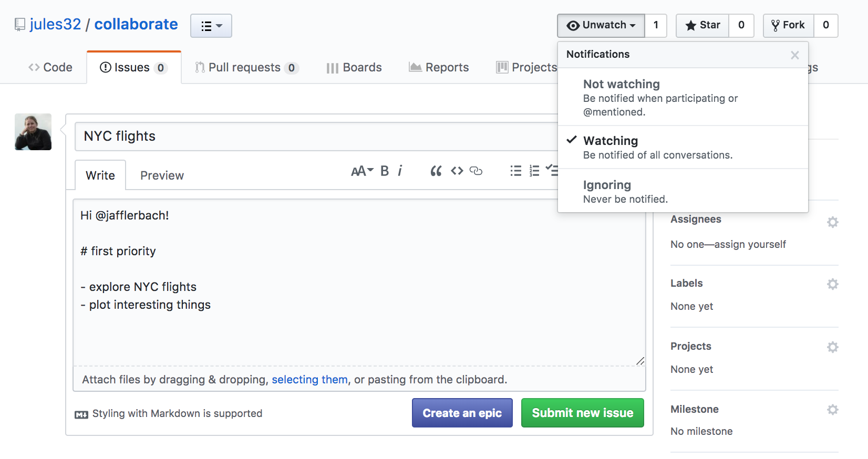Switch to the Boards tab

(x=354, y=67)
